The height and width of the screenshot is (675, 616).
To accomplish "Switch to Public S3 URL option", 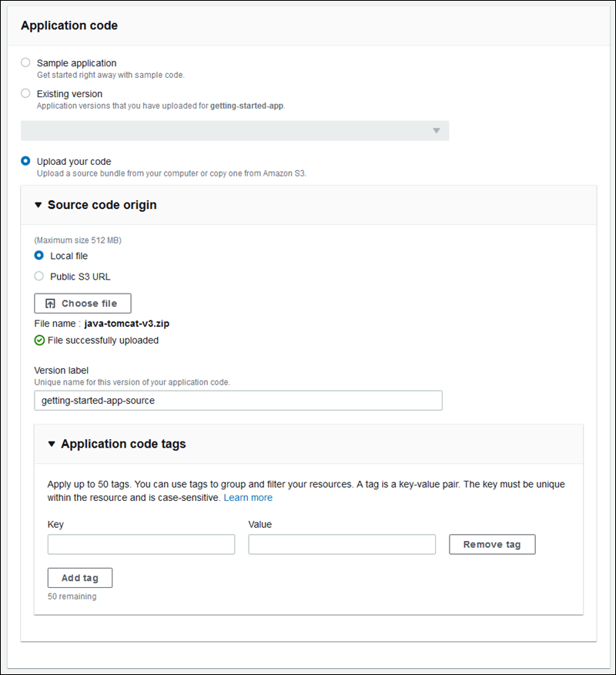I will tap(38, 276).
